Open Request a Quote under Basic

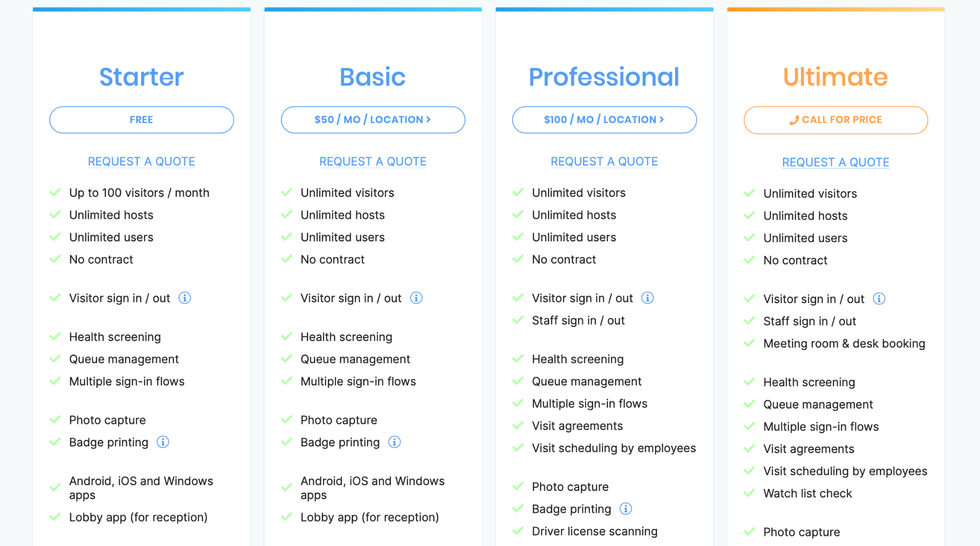[x=373, y=161]
